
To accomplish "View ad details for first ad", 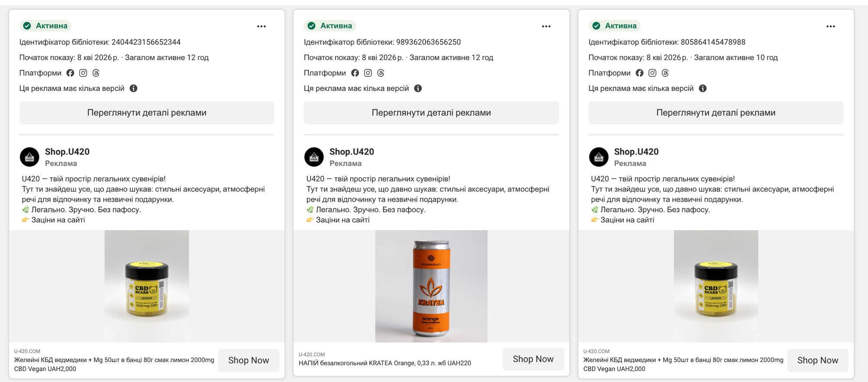I will [x=147, y=113].
